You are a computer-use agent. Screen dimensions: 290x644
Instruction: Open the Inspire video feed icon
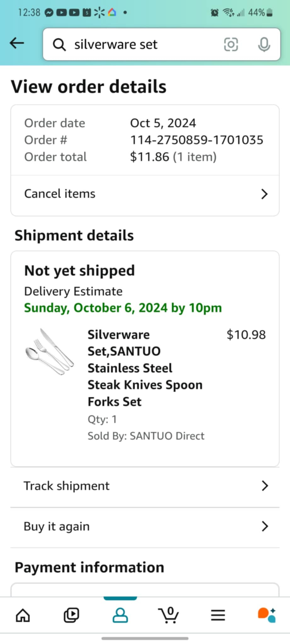(71, 615)
